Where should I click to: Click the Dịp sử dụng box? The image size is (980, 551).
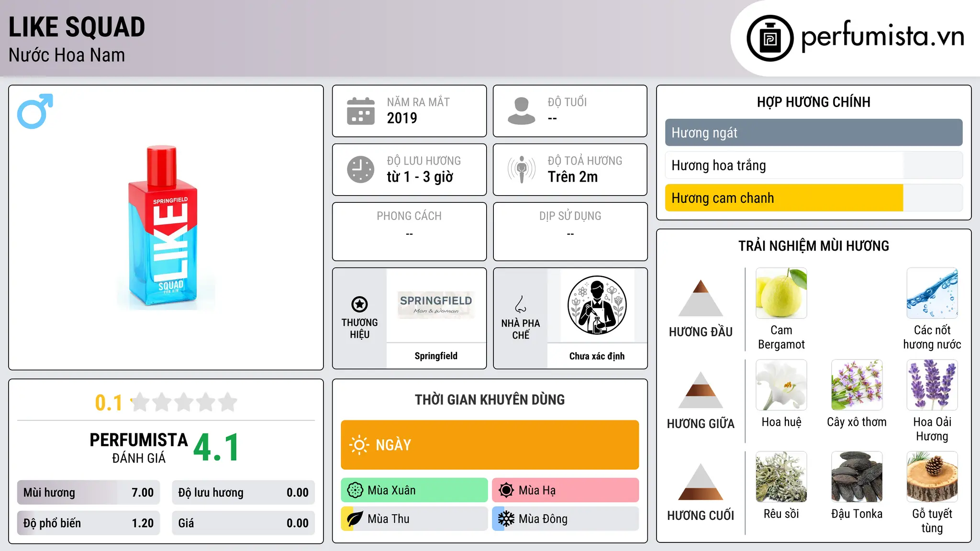coord(570,231)
